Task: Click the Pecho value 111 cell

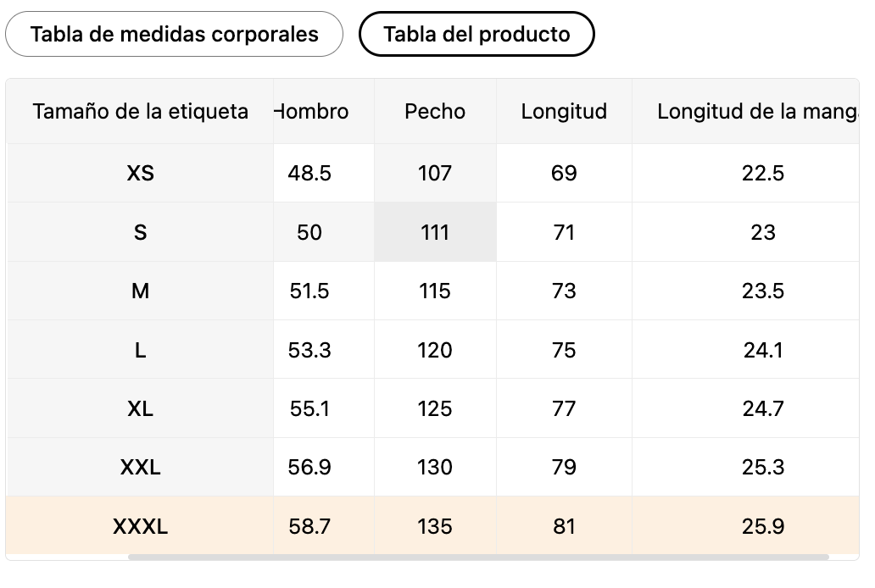Action: [435, 233]
